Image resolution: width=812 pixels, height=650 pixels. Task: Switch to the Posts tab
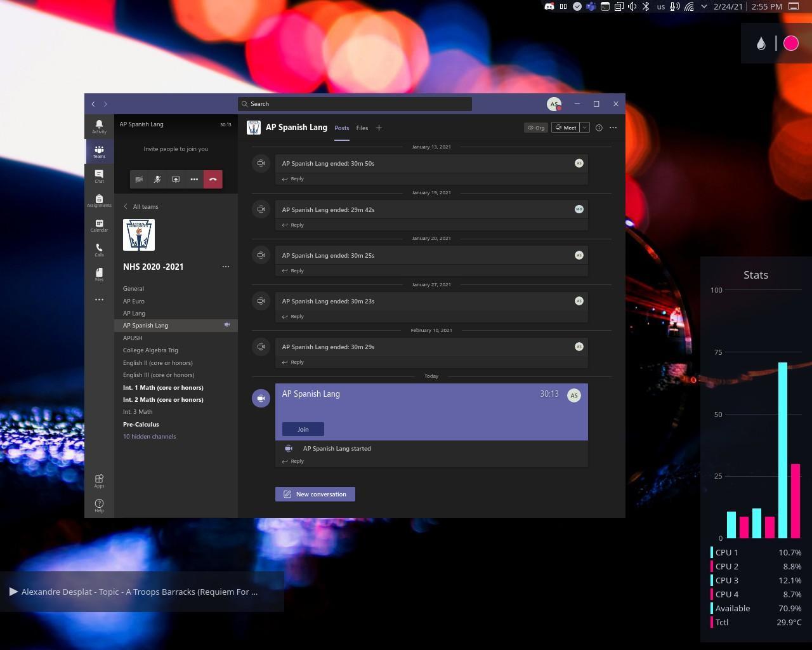coord(342,128)
